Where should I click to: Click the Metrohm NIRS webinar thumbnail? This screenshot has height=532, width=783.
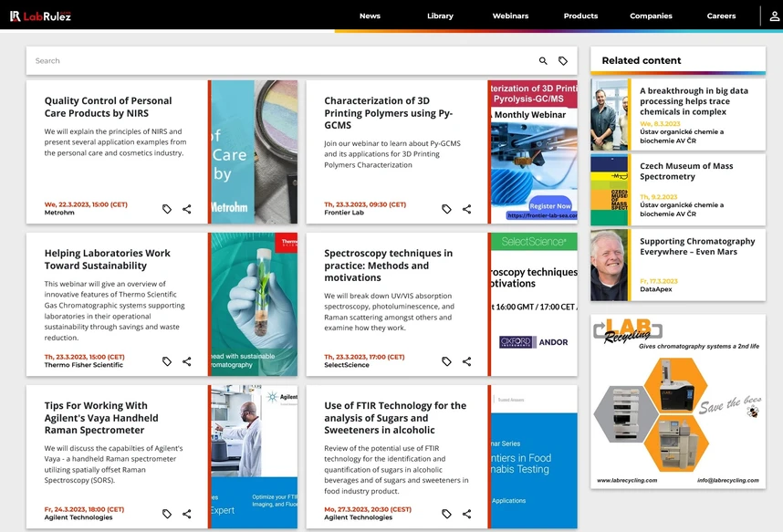tap(253, 151)
